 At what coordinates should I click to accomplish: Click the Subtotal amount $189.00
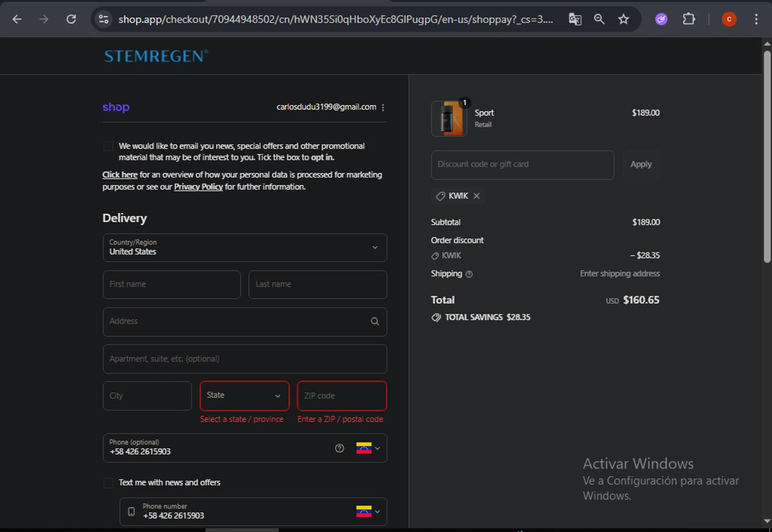click(x=646, y=222)
